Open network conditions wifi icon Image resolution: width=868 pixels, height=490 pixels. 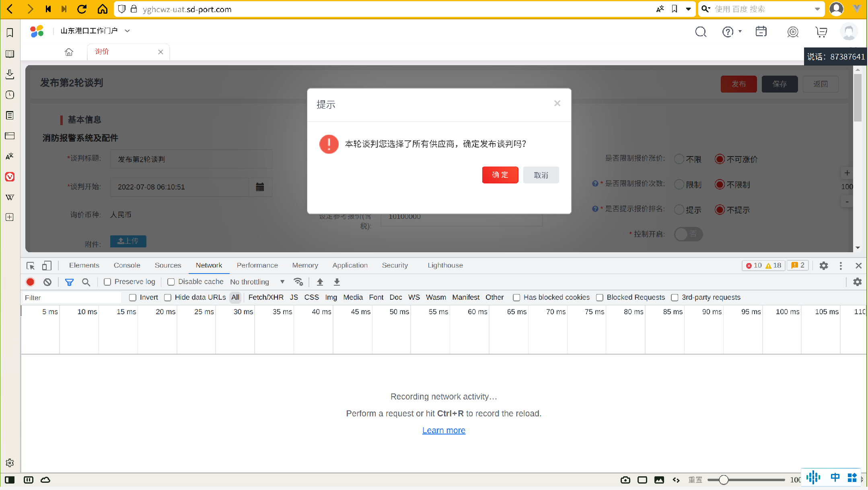point(298,282)
